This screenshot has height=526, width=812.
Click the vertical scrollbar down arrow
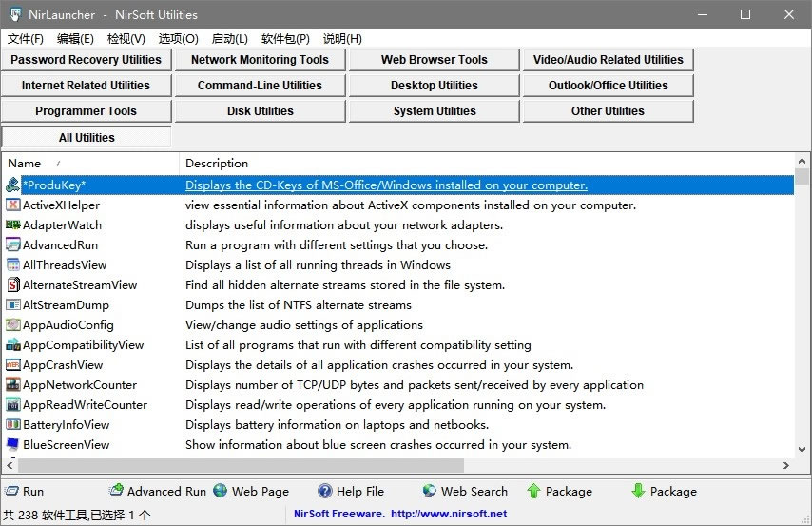(x=802, y=450)
